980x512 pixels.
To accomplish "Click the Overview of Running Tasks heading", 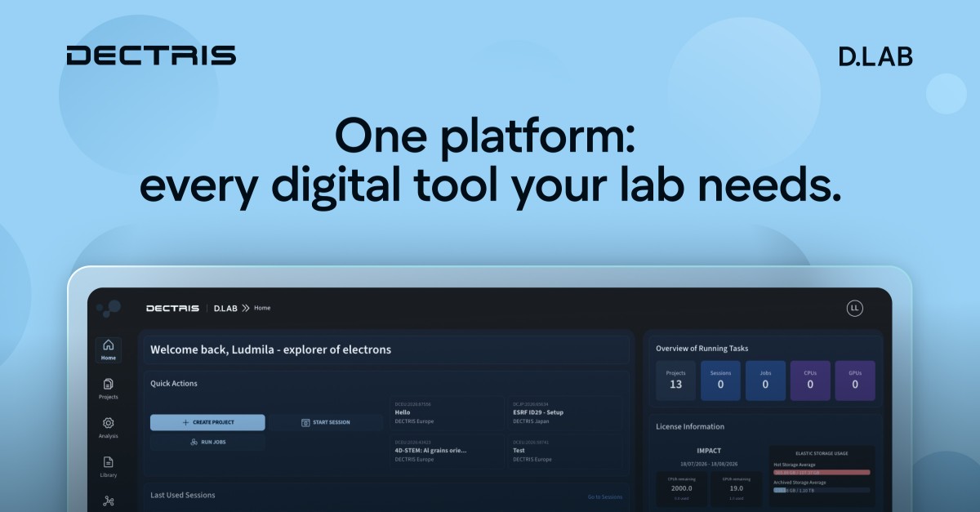I will coord(702,349).
